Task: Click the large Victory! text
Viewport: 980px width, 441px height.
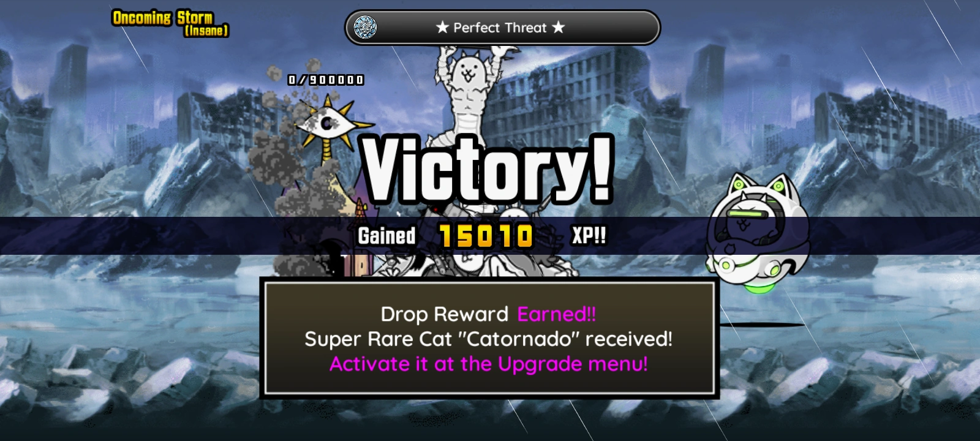Action: [488, 170]
